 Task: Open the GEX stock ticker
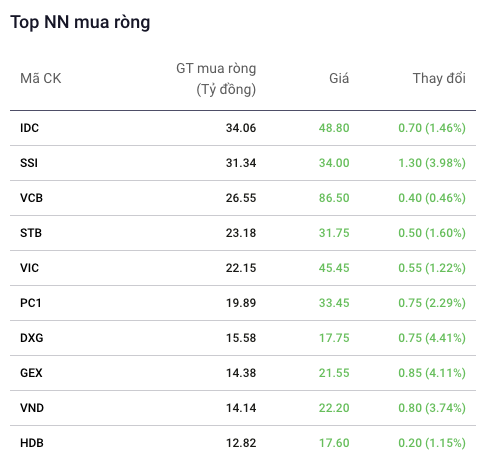31,373
